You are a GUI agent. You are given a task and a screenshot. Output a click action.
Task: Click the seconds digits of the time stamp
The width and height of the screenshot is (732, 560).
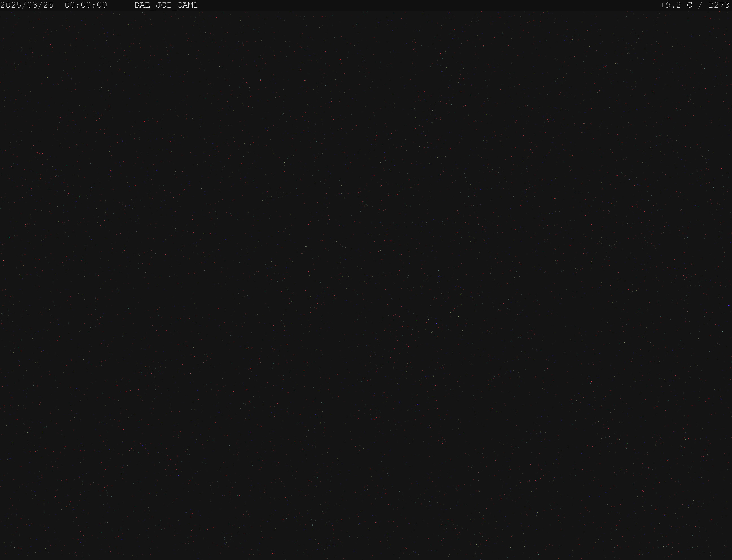[102, 5]
